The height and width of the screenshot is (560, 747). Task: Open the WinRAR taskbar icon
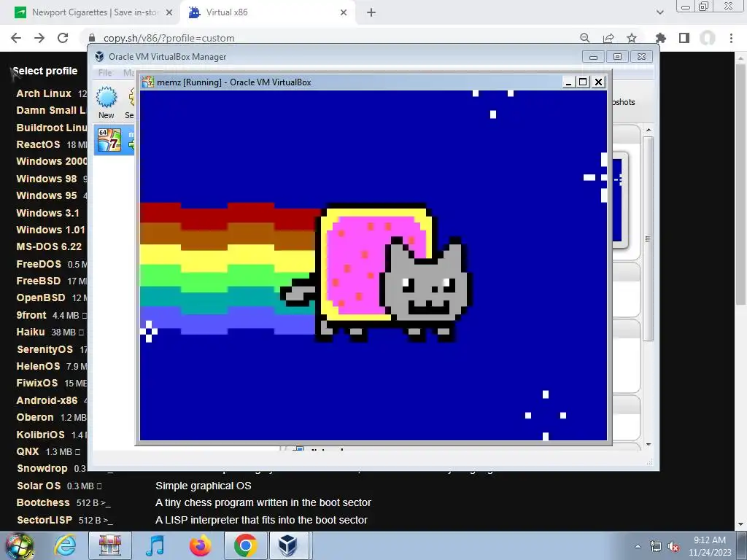(109, 545)
